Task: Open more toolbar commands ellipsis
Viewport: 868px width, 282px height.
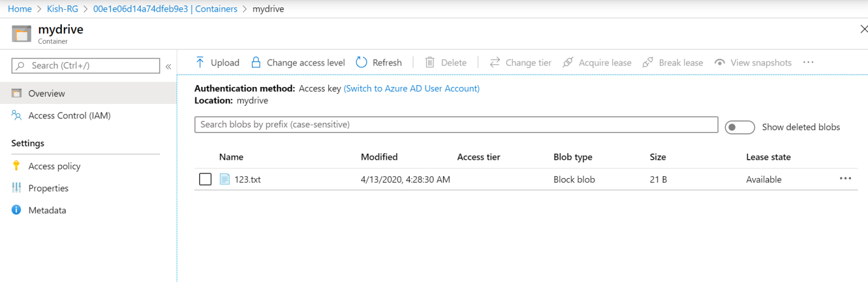Action: click(x=808, y=63)
